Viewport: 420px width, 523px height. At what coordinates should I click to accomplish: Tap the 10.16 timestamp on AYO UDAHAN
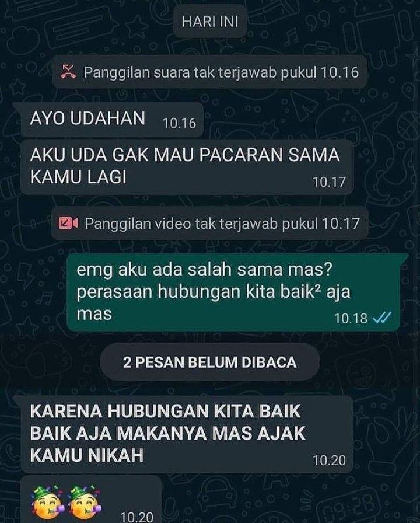[x=179, y=124]
